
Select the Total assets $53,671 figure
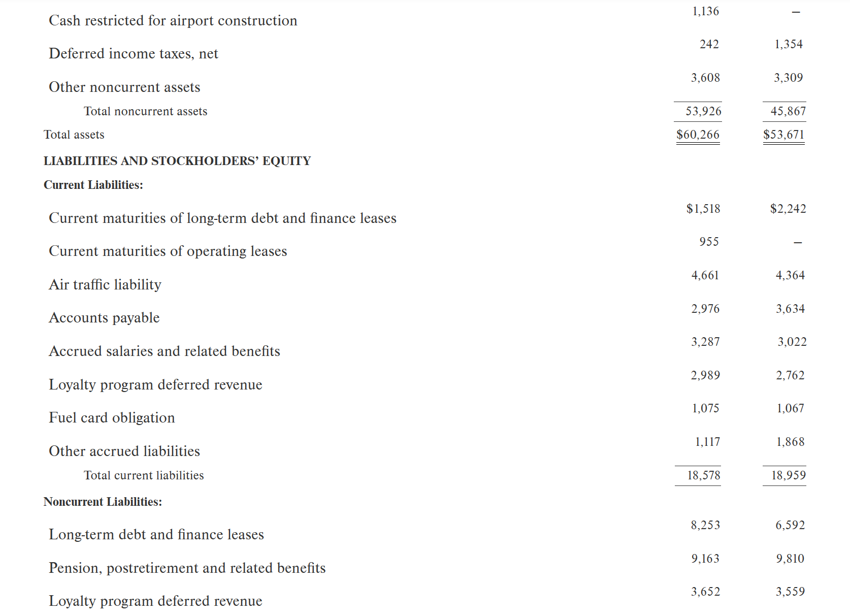(x=783, y=135)
